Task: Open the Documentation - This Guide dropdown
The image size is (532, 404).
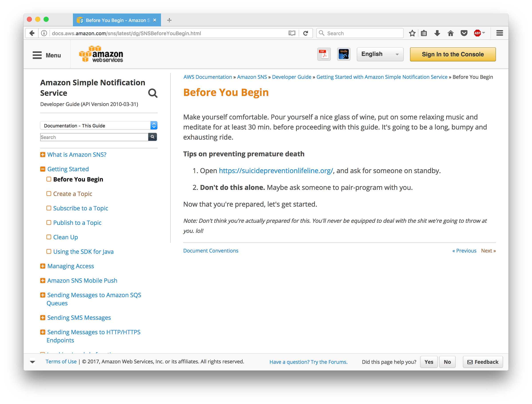Action: pos(99,125)
